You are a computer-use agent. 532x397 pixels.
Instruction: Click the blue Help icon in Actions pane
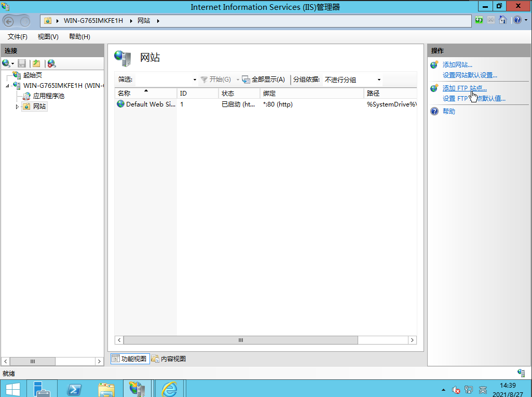[434, 111]
